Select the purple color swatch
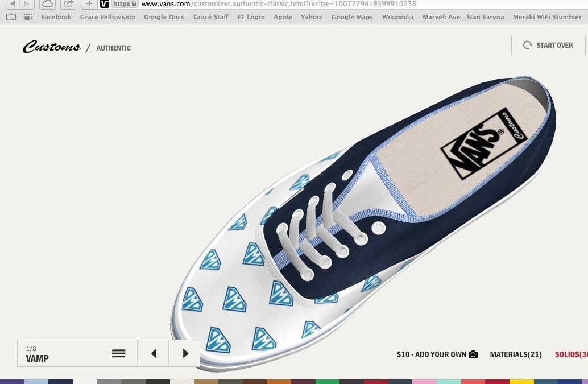Image resolution: width=588 pixels, height=384 pixels. click(x=12, y=382)
